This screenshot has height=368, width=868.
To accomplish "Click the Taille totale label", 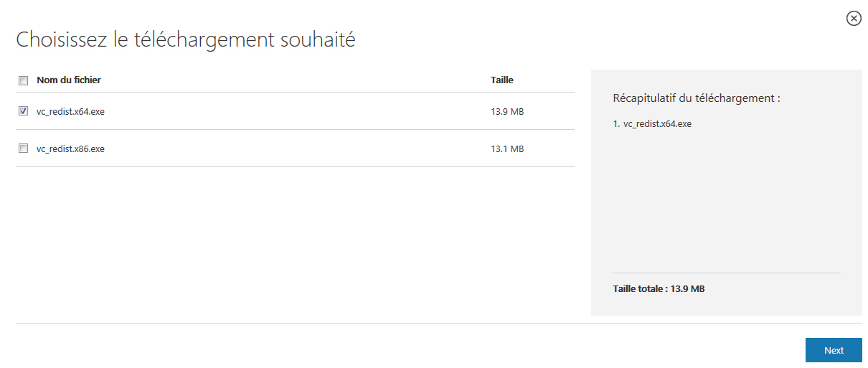I will (638, 289).
